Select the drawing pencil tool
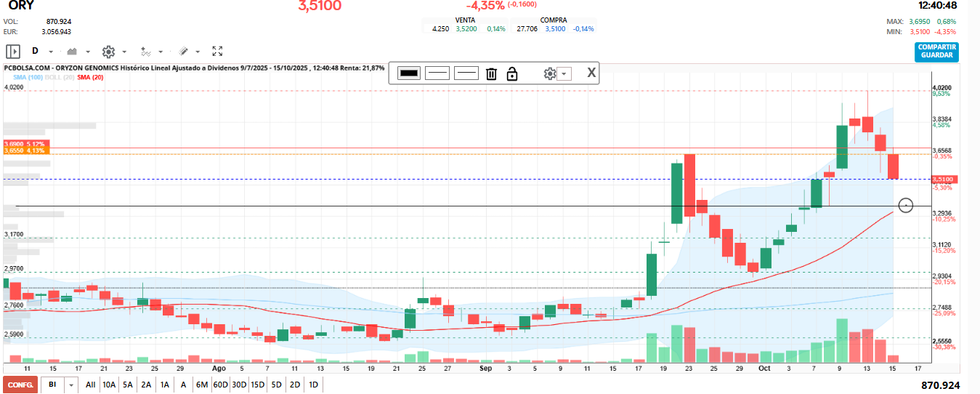Screen dimensions: 980x394 click(x=184, y=52)
